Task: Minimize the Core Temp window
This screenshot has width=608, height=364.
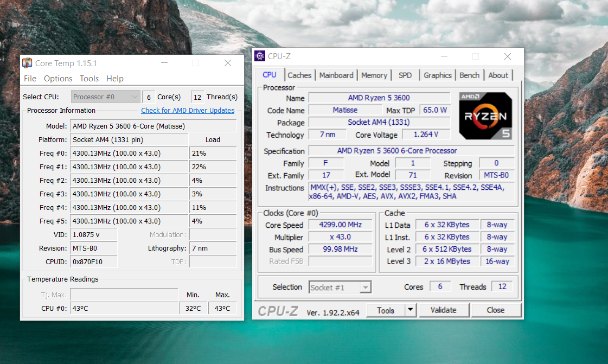Action: [164, 63]
